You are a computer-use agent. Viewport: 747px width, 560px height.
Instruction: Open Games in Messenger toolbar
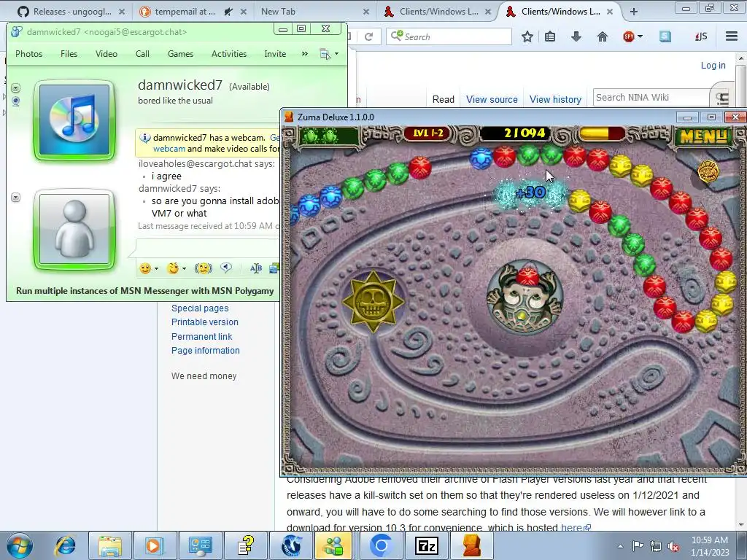(x=181, y=54)
